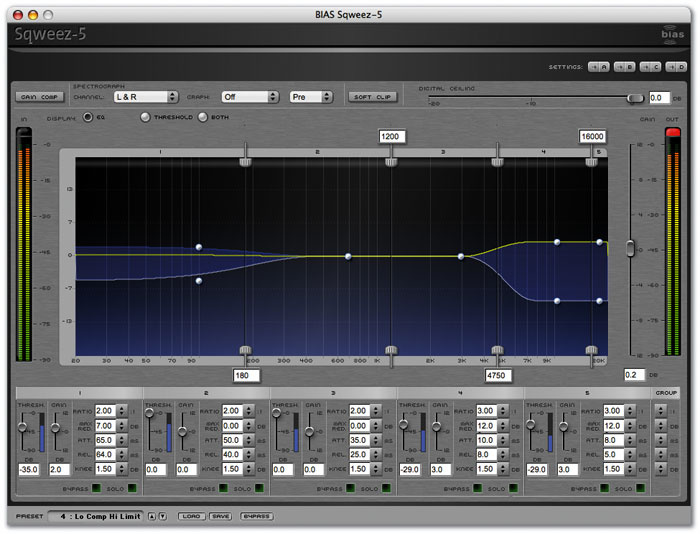This screenshot has width=700, height=534.
Task: Step to the next preset with down arrow
Action: coord(163,516)
